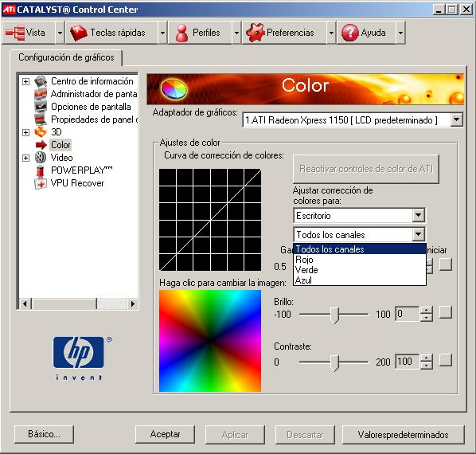Open the Vista toolbar button
Viewport: 476px width, 454px height.
(29, 33)
